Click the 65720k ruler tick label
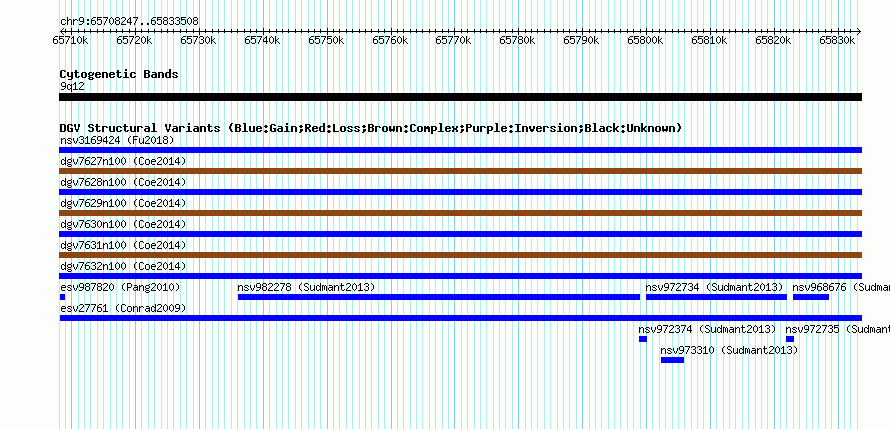890x429 pixels. tap(135, 40)
